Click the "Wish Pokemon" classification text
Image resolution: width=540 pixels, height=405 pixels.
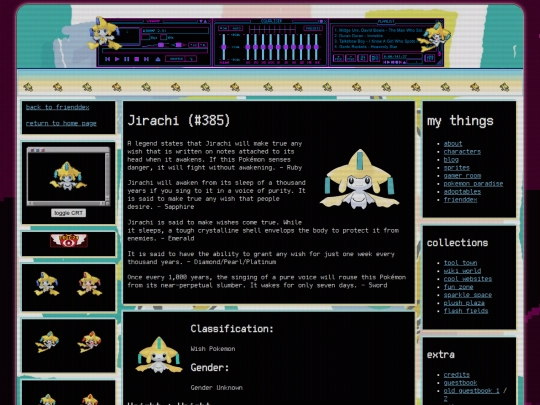point(213,349)
